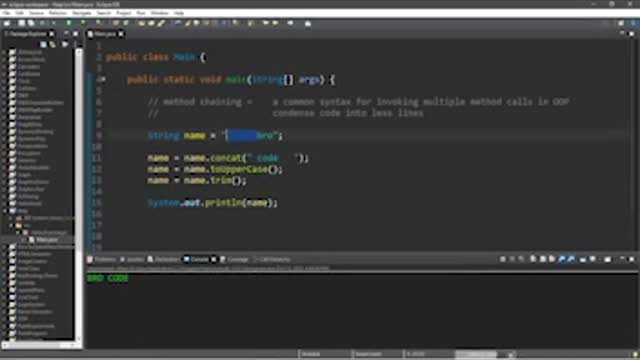The width and height of the screenshot is (640, 360).
Task: Click the highlighted selection in String name
Action: [242, 135]
